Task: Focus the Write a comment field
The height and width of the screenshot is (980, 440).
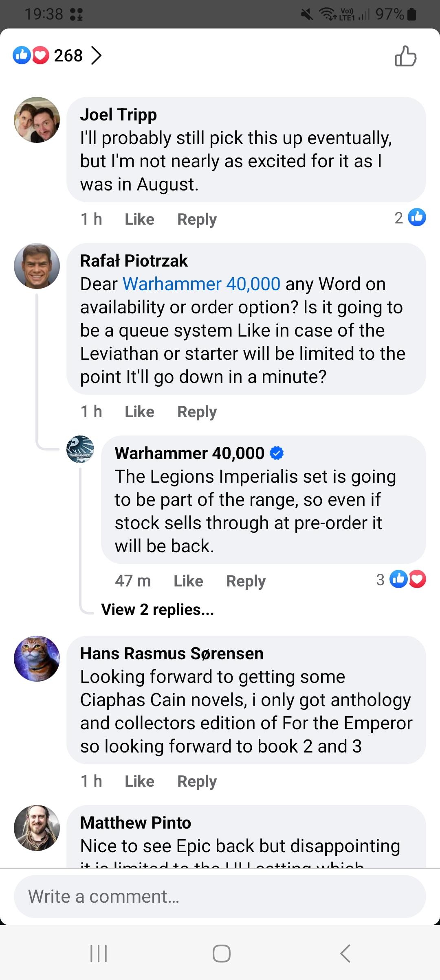Action: point(220,897)
